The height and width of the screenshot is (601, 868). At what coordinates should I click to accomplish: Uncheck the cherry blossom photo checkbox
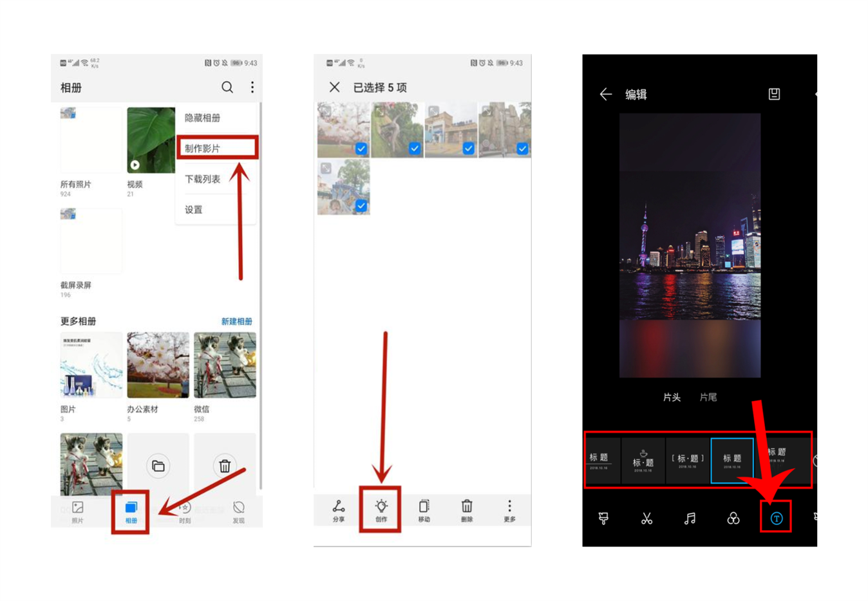coord(361,149)
